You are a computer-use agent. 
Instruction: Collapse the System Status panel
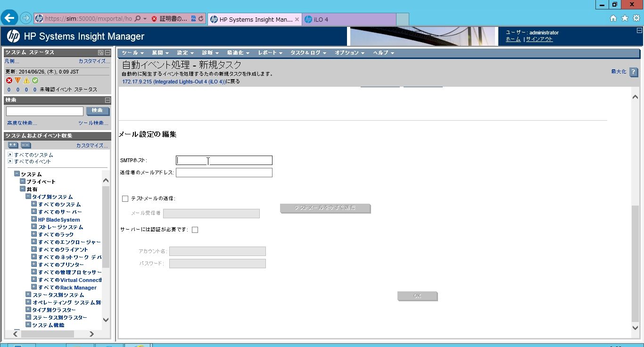[x=107, y=53]
